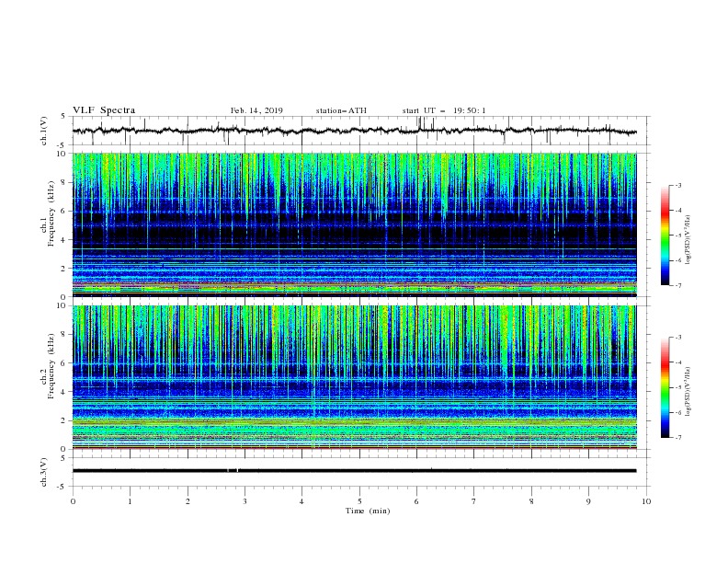
Task: Click the "VLF Spectra" title text
Action: [104, 110]
